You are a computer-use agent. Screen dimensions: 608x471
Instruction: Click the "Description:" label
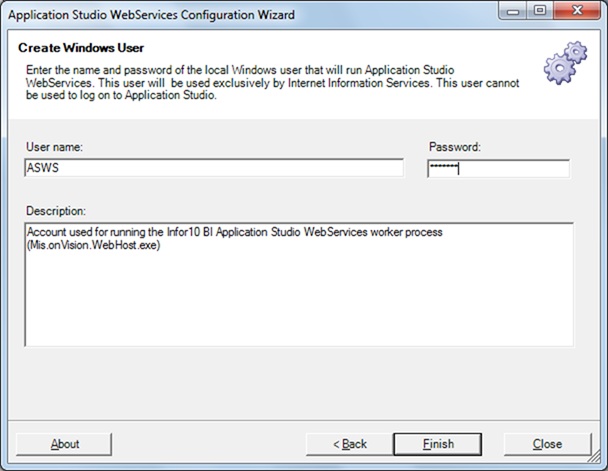click(x=56, y=210)
